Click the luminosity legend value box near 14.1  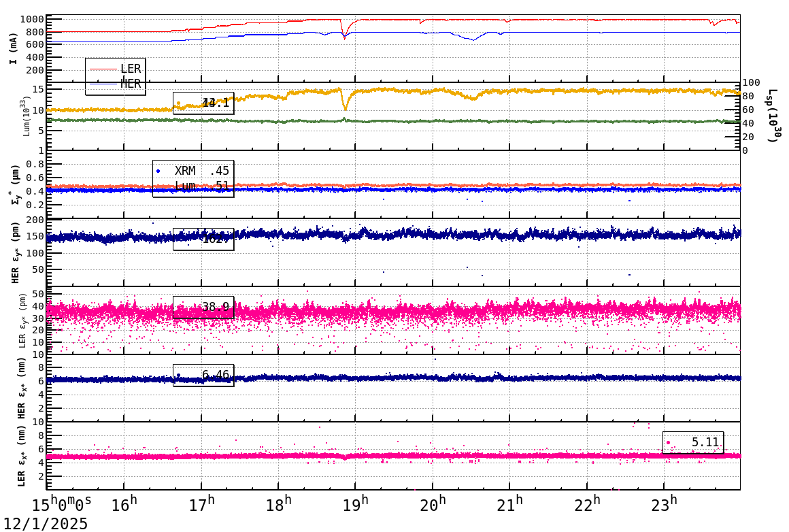pos(203,103)
